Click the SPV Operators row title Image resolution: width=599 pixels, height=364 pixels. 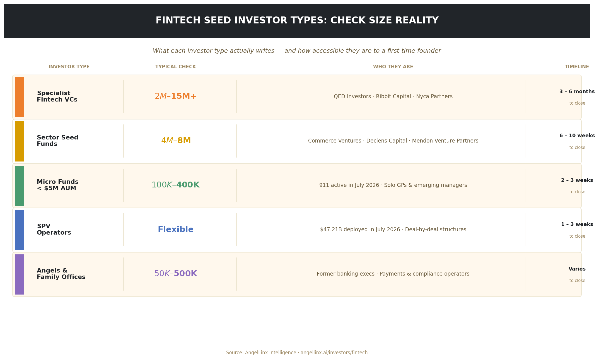(x=54, y=230)
